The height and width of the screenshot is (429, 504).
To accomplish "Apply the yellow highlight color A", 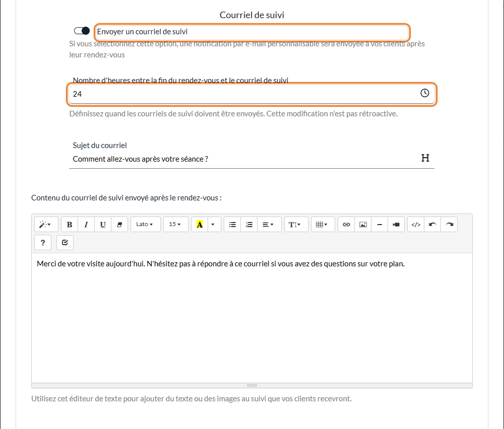I will 200,225.
